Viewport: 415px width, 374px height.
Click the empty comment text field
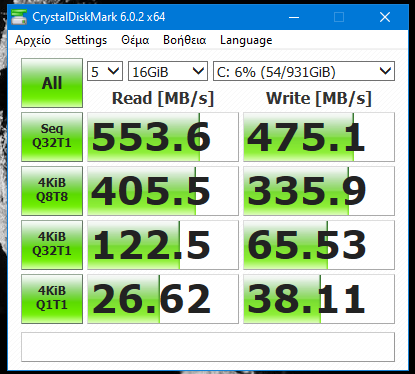(x=208, y=347)
